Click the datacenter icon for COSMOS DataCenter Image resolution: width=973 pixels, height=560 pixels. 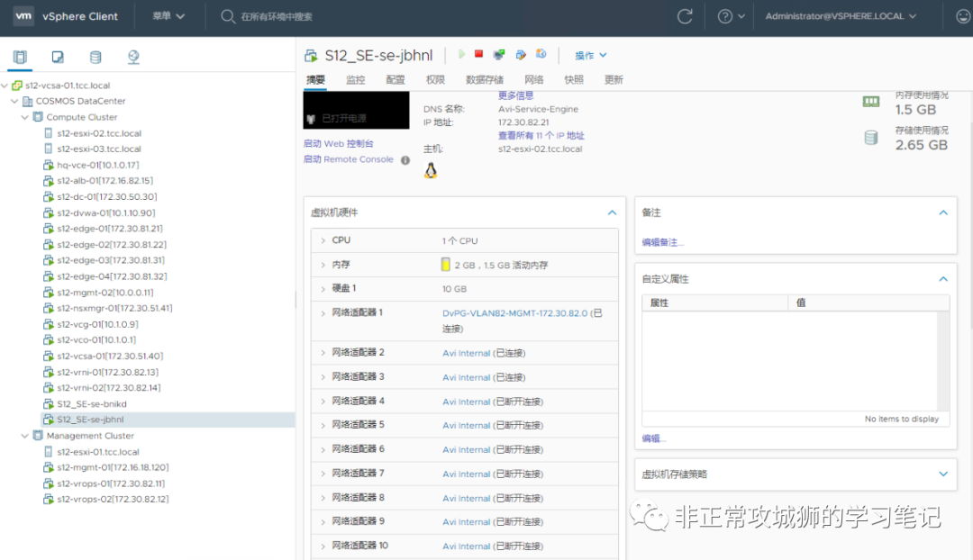point(27,101)
